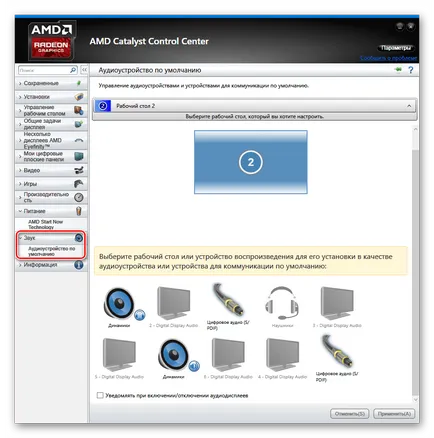Select the 2 - Digital Display Audio monitor icon
Screen dimensions: 434x438
tap(174, 303)
